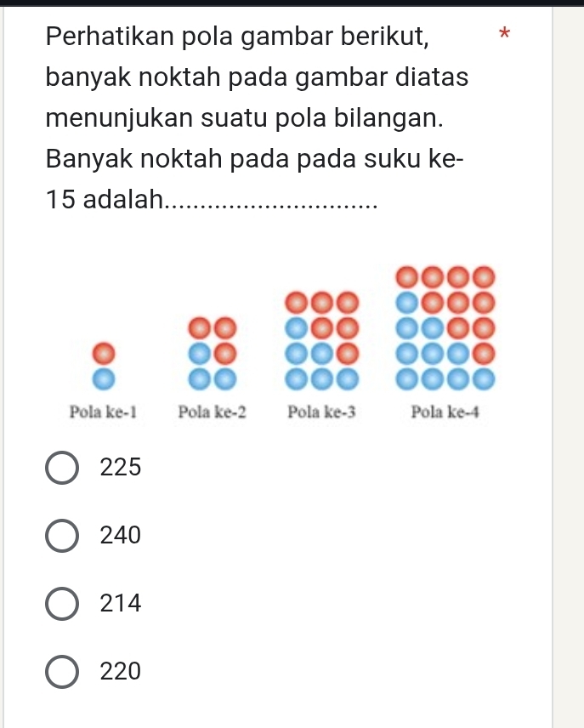Click the red dot in Pola ke-1

click(x=104, y=353)
